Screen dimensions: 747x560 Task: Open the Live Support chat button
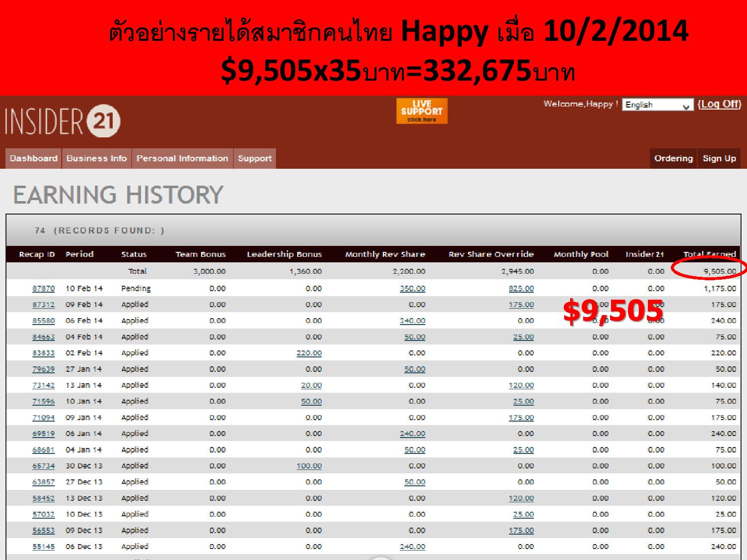422,111
